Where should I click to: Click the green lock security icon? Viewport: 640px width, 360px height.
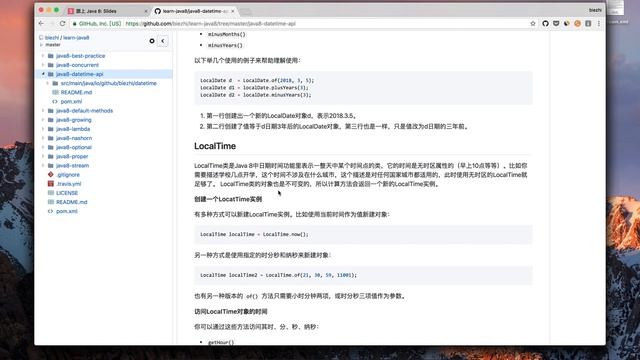(x=74, y=24)
